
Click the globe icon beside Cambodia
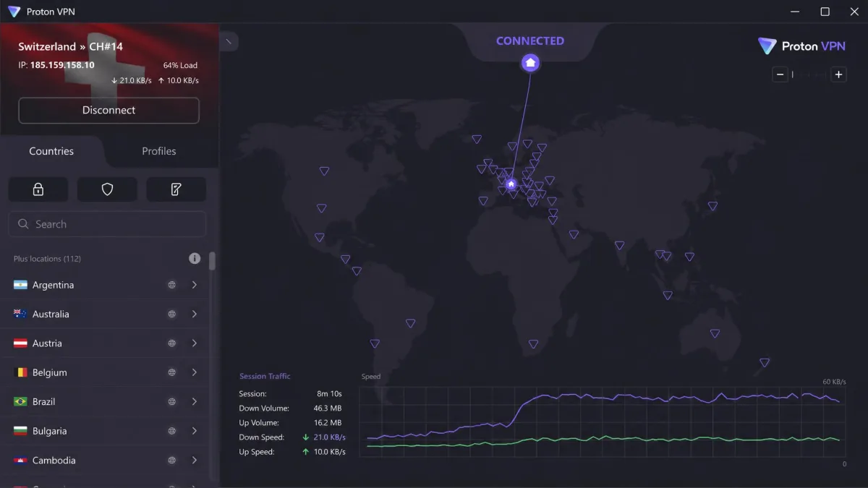[172, 460]
